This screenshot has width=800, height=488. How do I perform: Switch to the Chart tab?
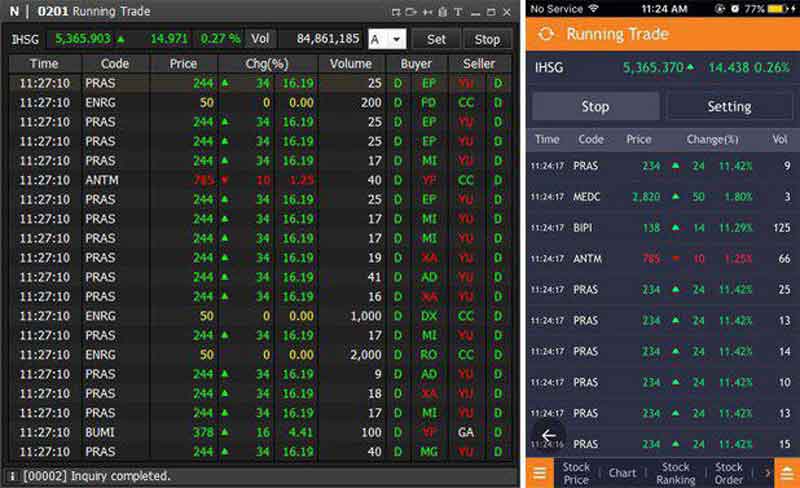pyautogui.click(x=622, y=473)
